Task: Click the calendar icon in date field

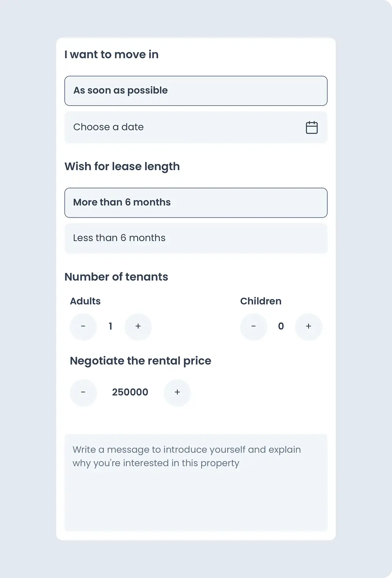Action: tap(312, 128)
